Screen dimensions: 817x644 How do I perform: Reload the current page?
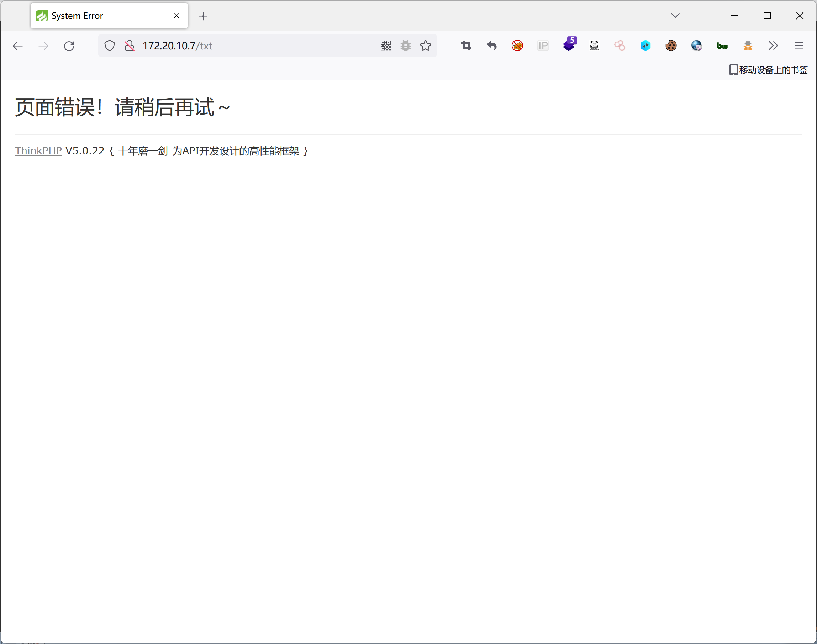69,46
